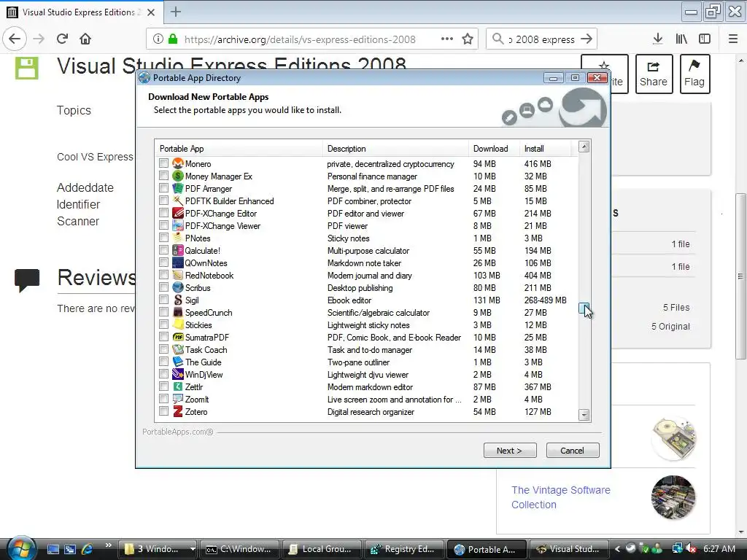Click the Task Coach icon
The width and height of the screenshot is (747, 560).
[178, 349]
